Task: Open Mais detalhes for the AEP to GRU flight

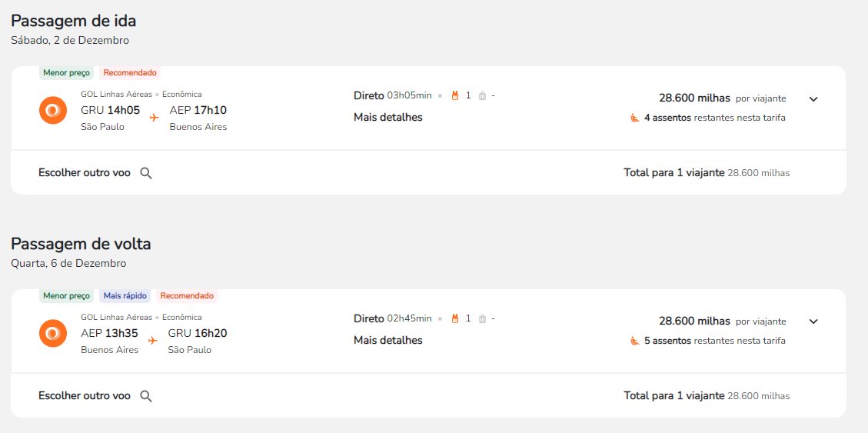Action: (388, 341)
